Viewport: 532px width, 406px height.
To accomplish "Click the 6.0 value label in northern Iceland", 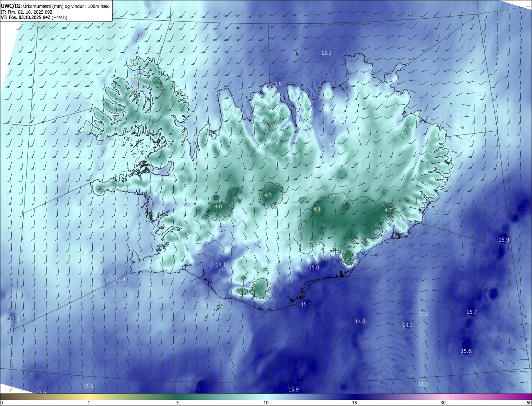I will (268, 126).
